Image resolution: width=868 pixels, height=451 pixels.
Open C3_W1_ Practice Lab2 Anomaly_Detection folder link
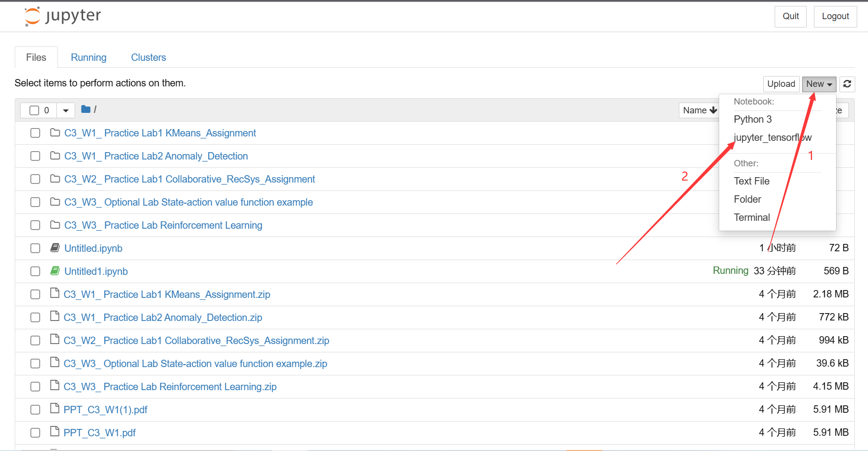click(156, 156)
